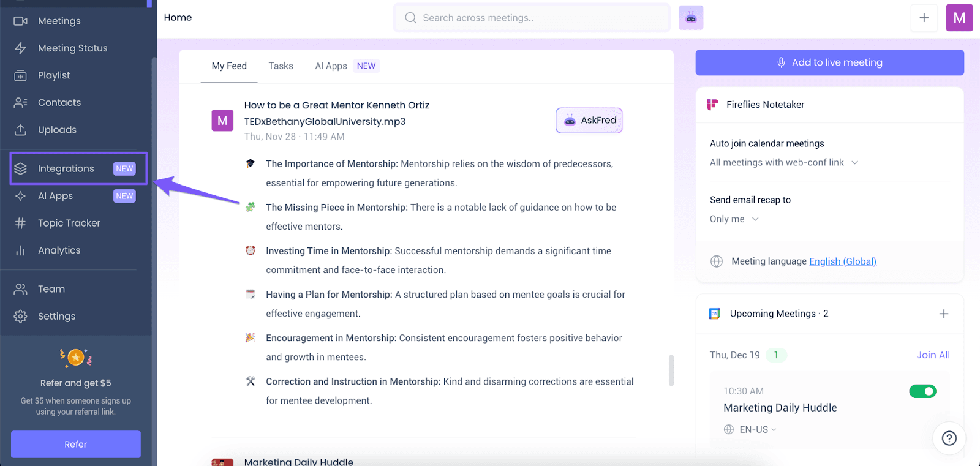
Task: Click the Fireflies Notetaker logo
Action: [712, 105]
